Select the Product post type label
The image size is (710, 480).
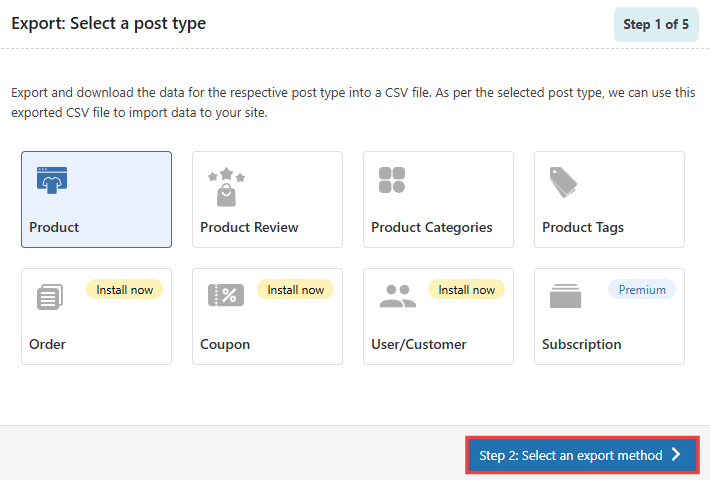click(x=54, y=227)
